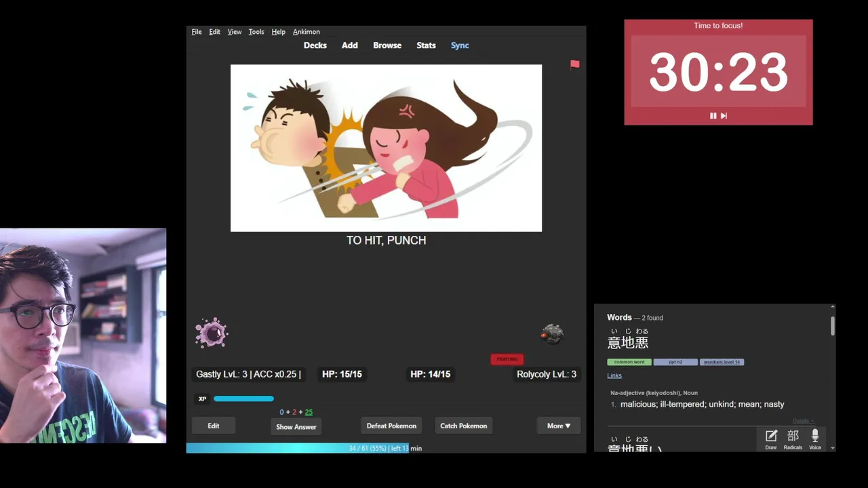Click the Gastly pokemon sprite

(x=212, y=333)
